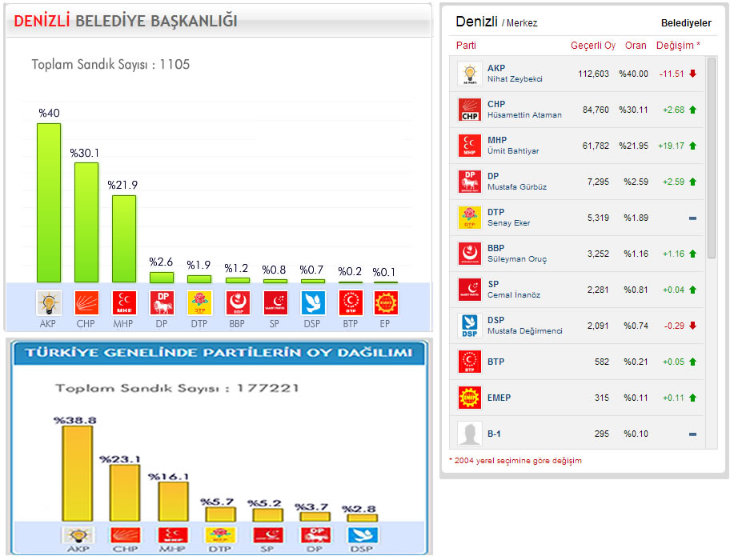Click the MHP logo in the results table
This screenshot has width=734, height=560.
470,146
